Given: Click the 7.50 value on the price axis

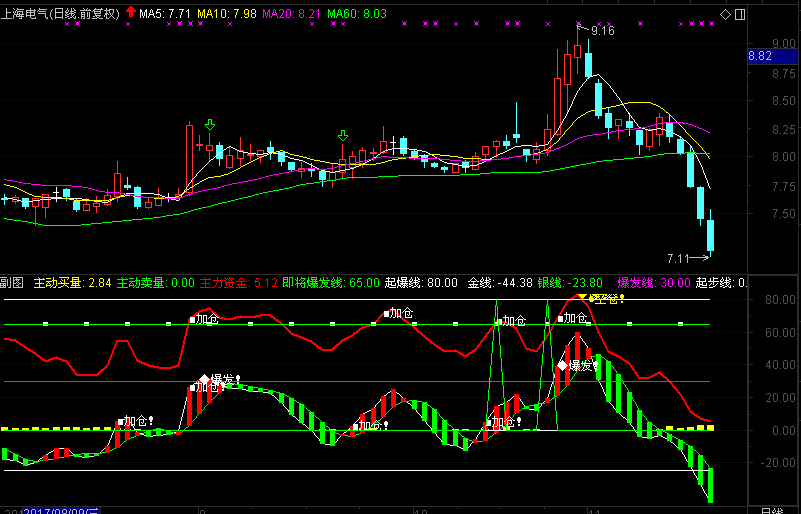Looking at the screenshot, I should 783,214.
